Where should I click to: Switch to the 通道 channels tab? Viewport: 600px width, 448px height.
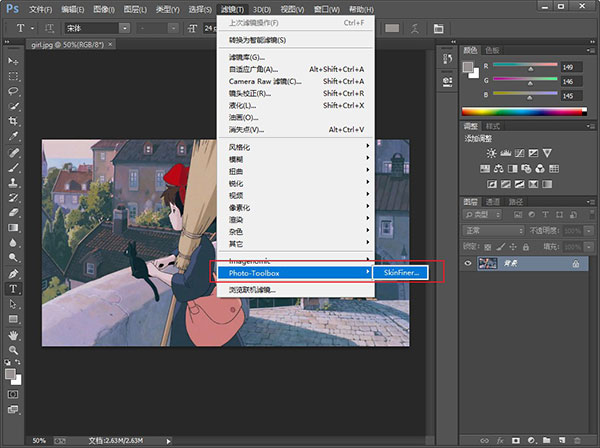[492, 202]
